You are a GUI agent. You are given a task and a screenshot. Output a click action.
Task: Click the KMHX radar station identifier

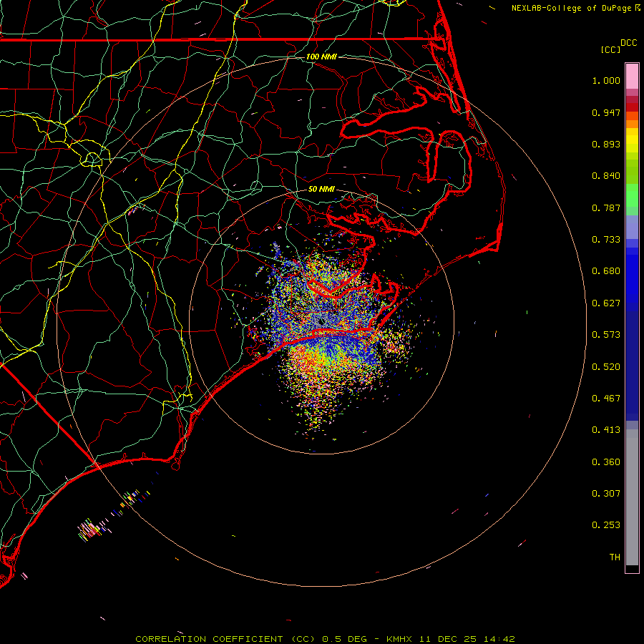(x=399, y=639)
